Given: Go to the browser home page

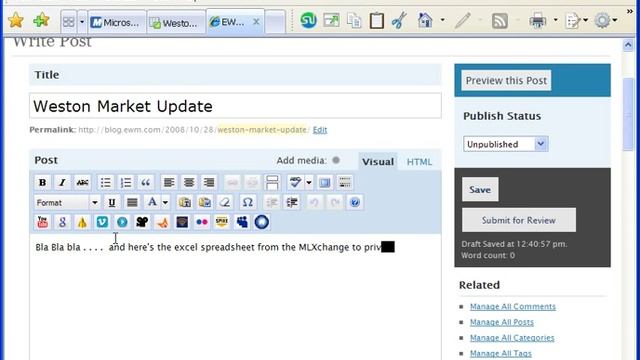Looking at the screenshot, I should coord(425,20).
